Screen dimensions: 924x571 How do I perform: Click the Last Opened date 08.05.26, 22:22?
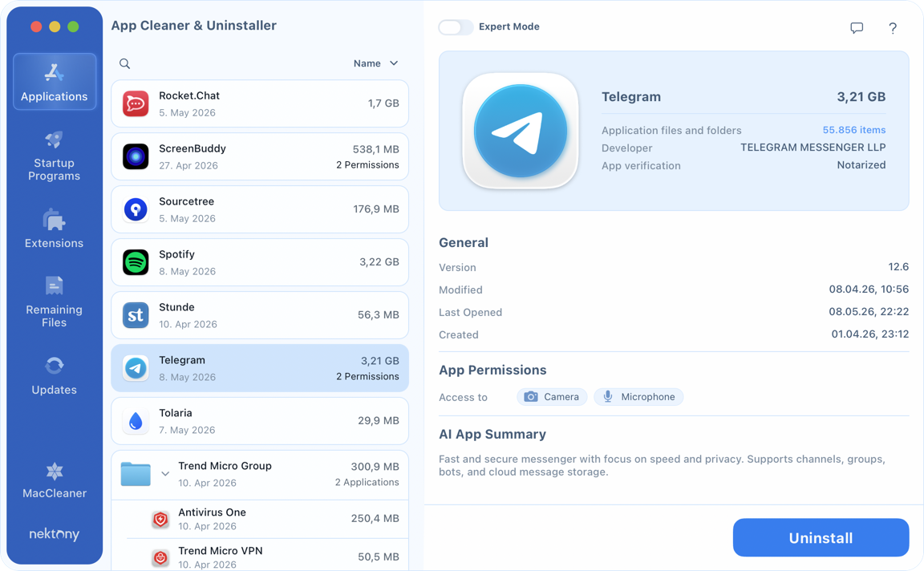click(869, 312)
